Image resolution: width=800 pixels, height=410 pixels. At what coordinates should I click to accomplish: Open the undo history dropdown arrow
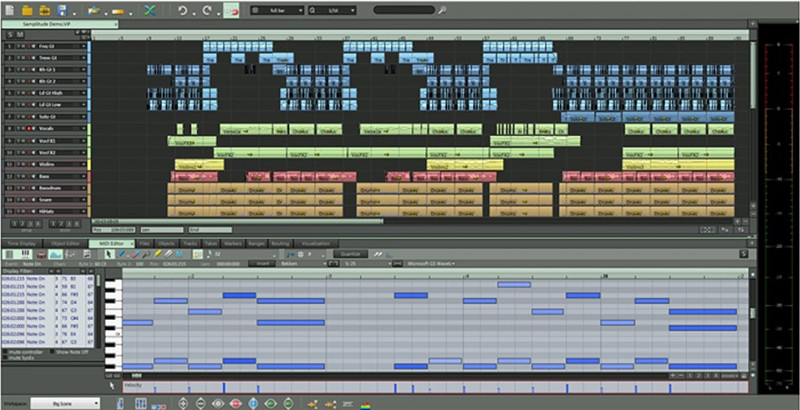tap(194, 13)
